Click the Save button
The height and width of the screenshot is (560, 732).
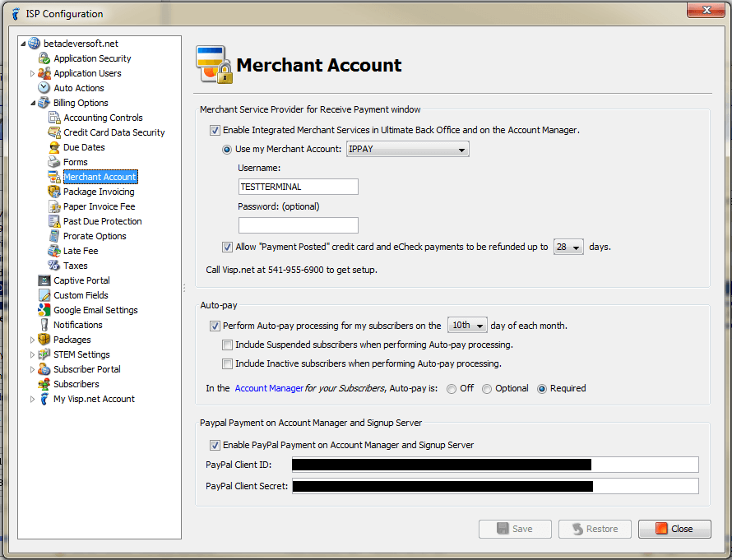pyautogui.click(x=515, y=529)
